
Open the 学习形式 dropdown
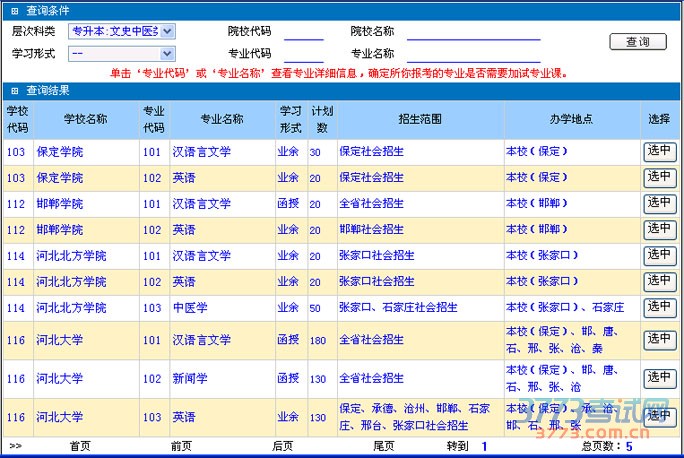coord(122,53)
